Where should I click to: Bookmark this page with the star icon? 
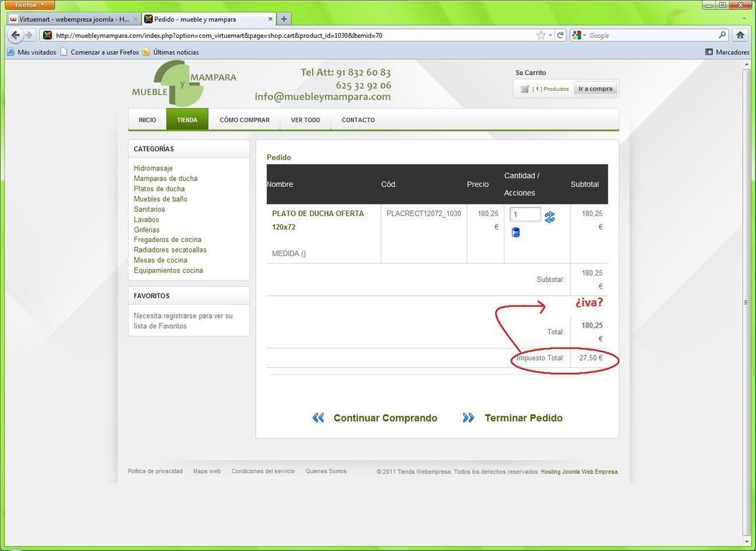[x=541, y=35]
